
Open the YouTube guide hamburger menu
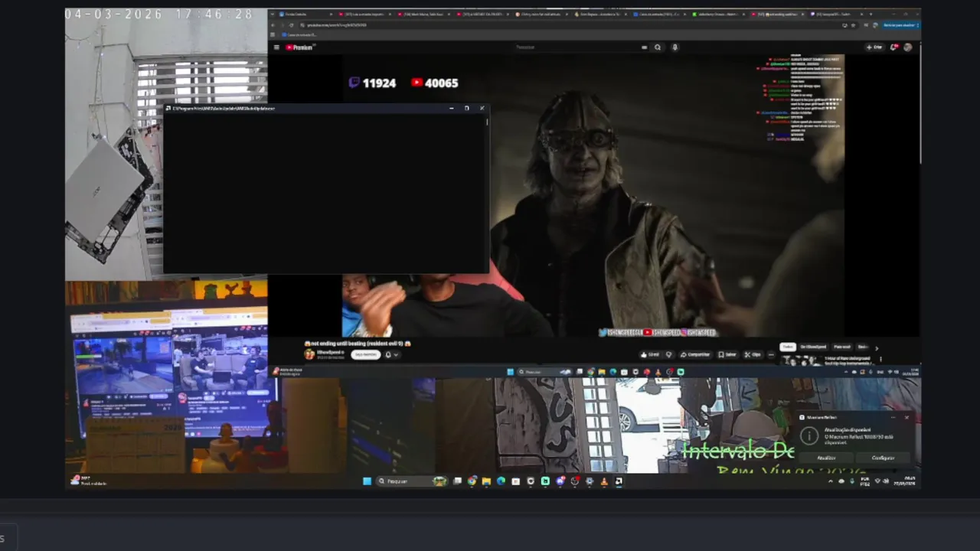point(276,47)
